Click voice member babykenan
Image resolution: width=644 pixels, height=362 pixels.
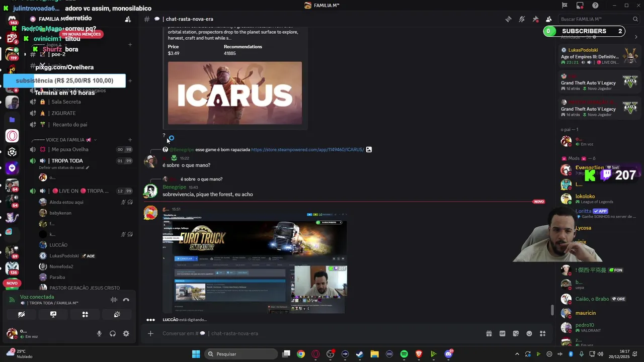click(x=60, y=213)
